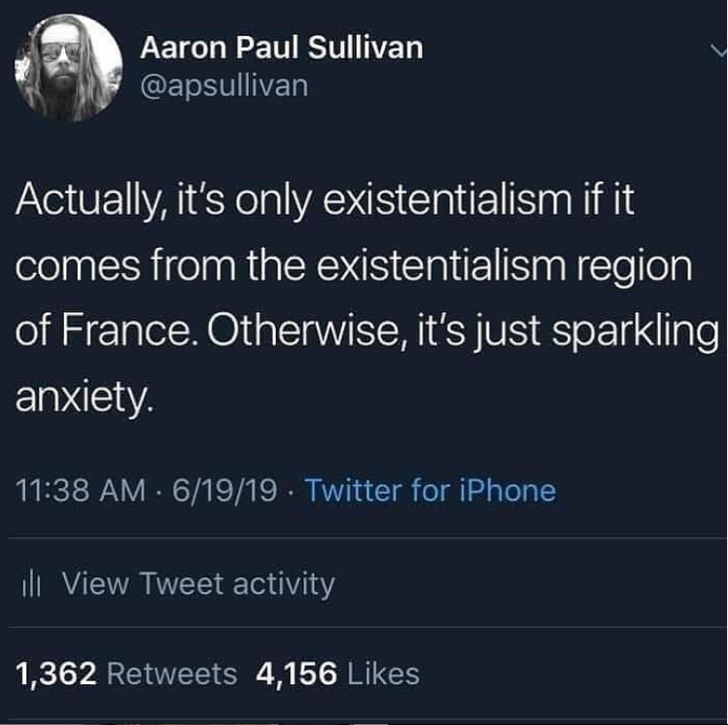Click the Twitter for iPhone source link
The height and width of the screenshot is (725, 728).
(x=431, y=490)
